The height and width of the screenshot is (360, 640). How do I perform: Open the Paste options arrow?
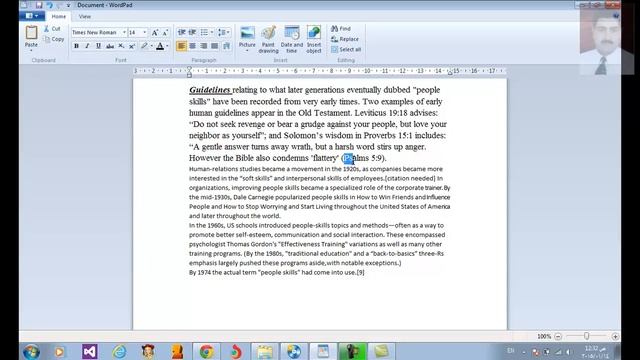pos(31,50)
